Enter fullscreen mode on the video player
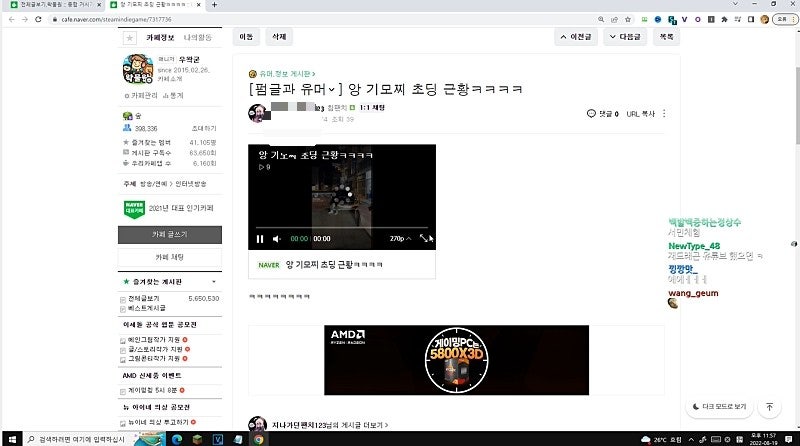800x446 pixels. 426,239
